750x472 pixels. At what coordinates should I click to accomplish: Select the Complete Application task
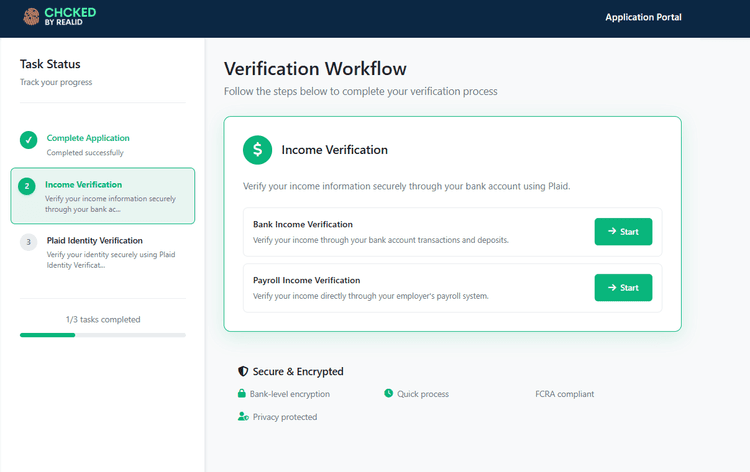[103, 144]
